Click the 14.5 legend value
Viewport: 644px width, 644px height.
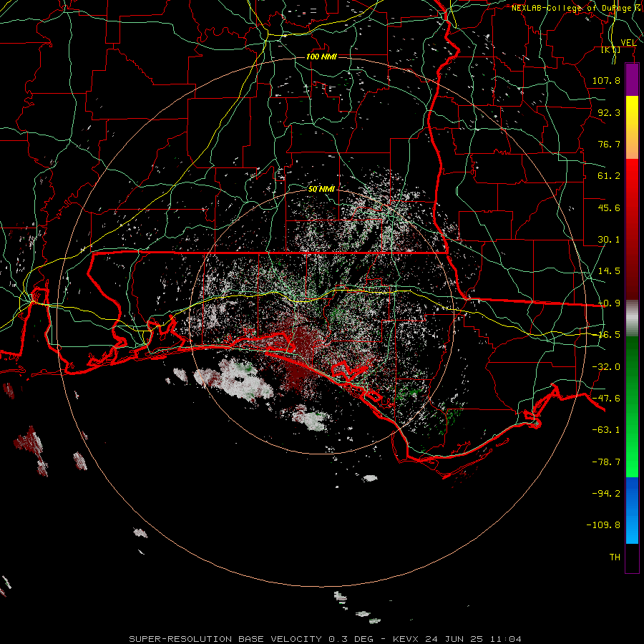[609, 271]
